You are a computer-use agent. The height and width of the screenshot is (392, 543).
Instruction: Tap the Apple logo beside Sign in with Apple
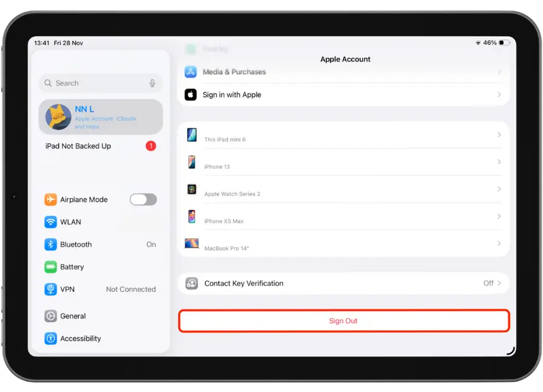(x=191, y=95)
